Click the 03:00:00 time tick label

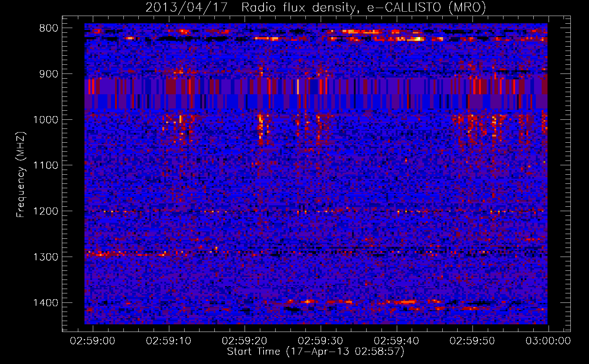coord(548,341)
